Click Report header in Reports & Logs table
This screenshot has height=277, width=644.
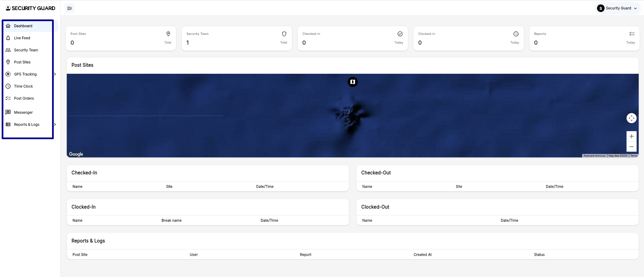306,255
